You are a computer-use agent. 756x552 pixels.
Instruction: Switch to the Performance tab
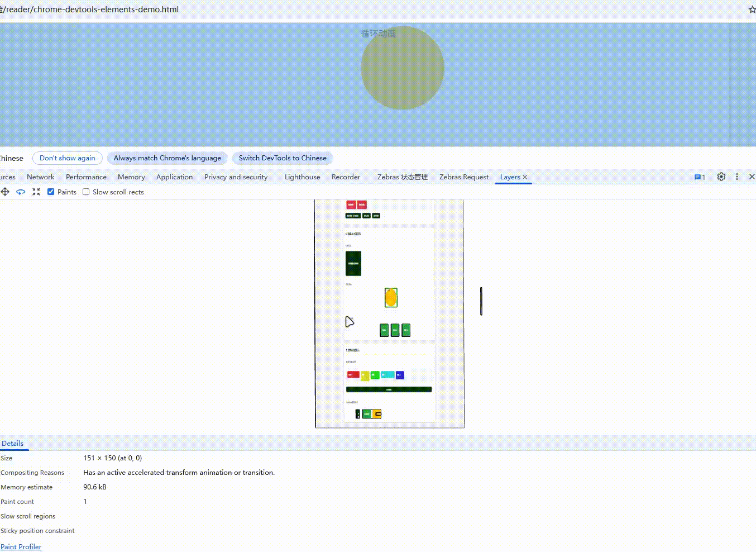click(x=86, y=177)
